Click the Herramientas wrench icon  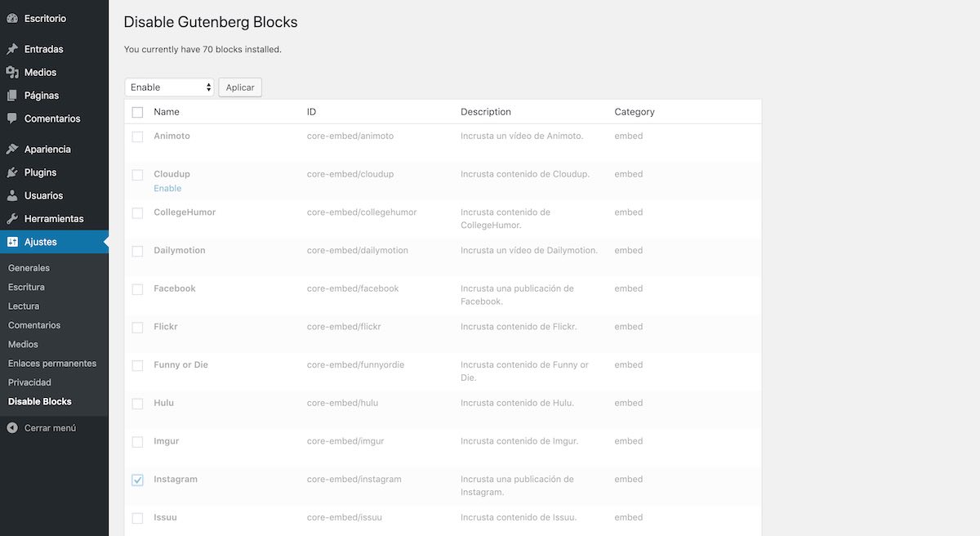[12, 219]
